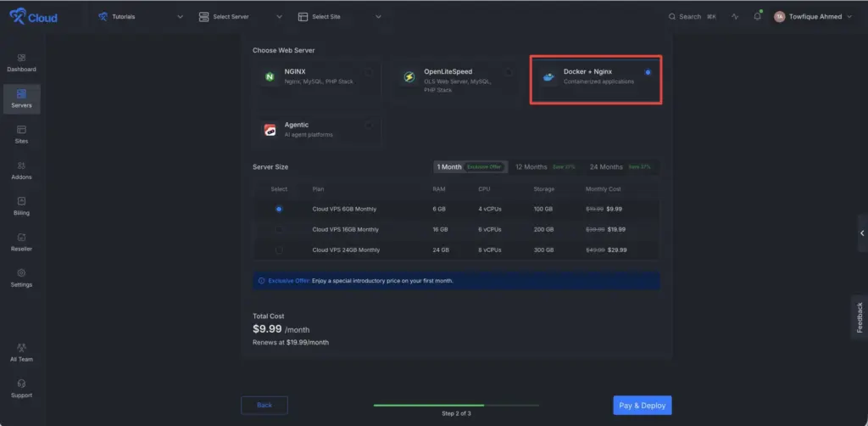The width and height of the screenshot is (868, 426).
Task: Open the Feedback side tab
Action: (x=860, y=317)
